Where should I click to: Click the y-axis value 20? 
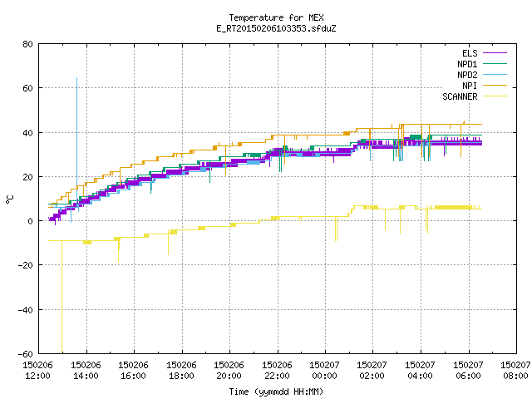27,177
